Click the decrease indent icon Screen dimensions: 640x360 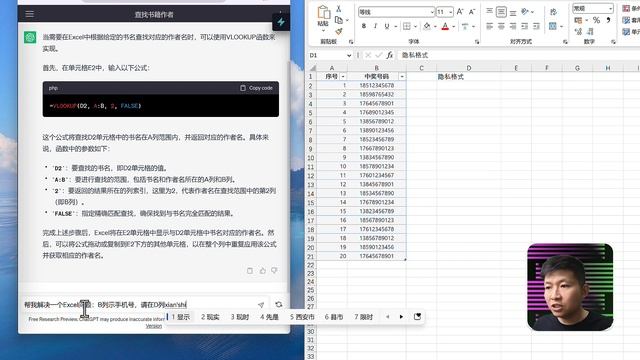[524, 26]
